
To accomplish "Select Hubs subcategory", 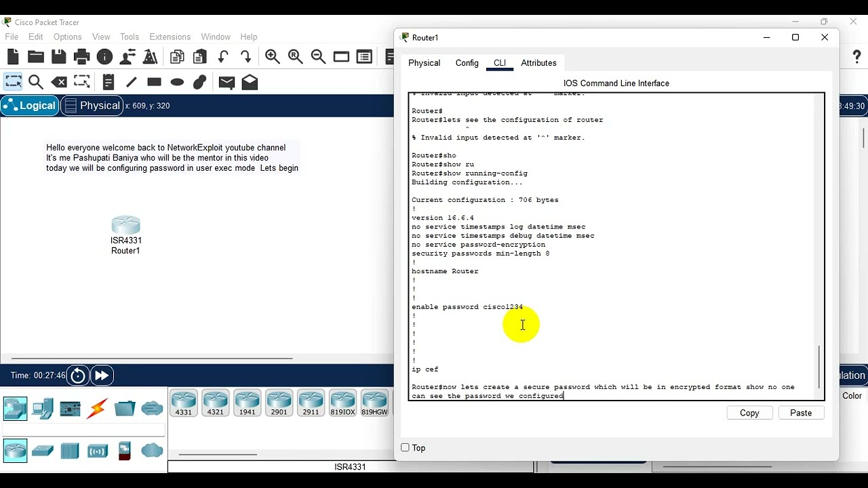I will 70,451.
